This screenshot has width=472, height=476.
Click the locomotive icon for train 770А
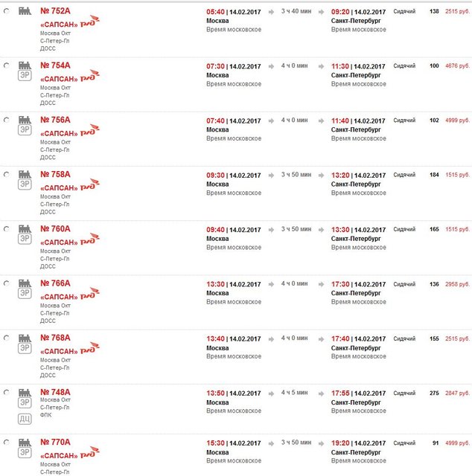25,442
